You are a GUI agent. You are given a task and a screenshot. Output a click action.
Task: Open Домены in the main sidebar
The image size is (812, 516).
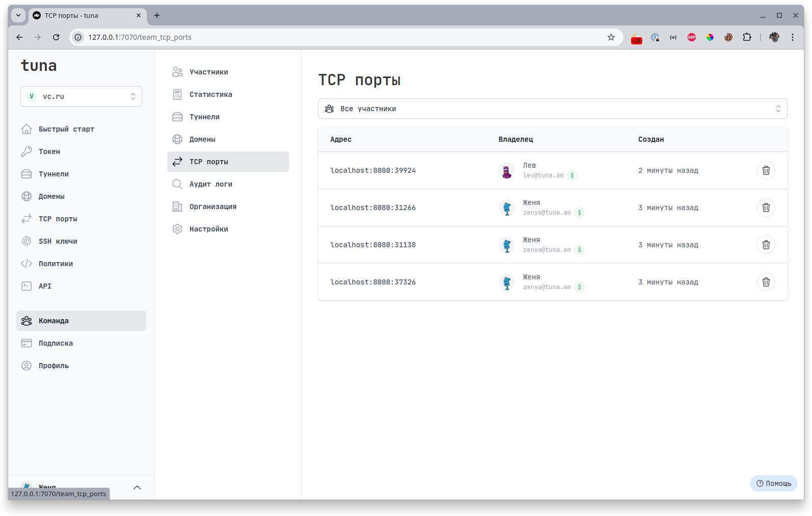81,196
